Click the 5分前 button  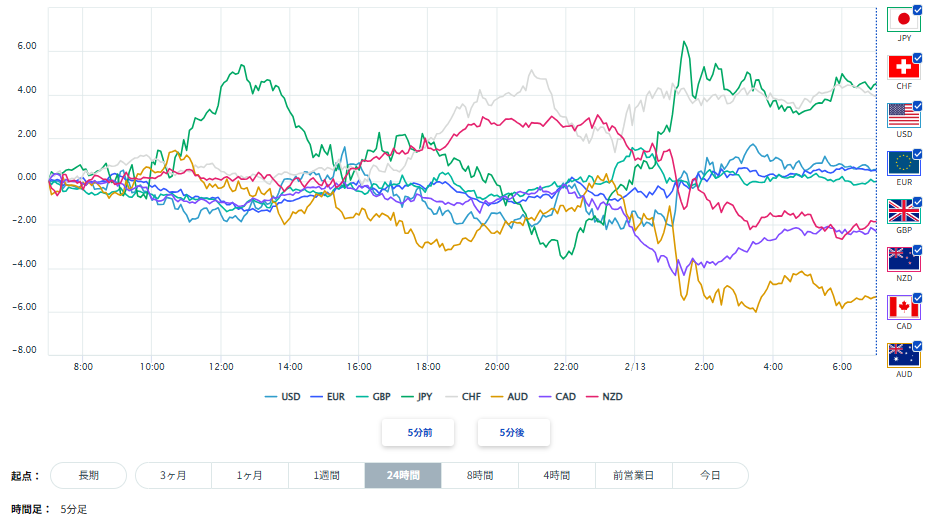click(x=419, y=432)
